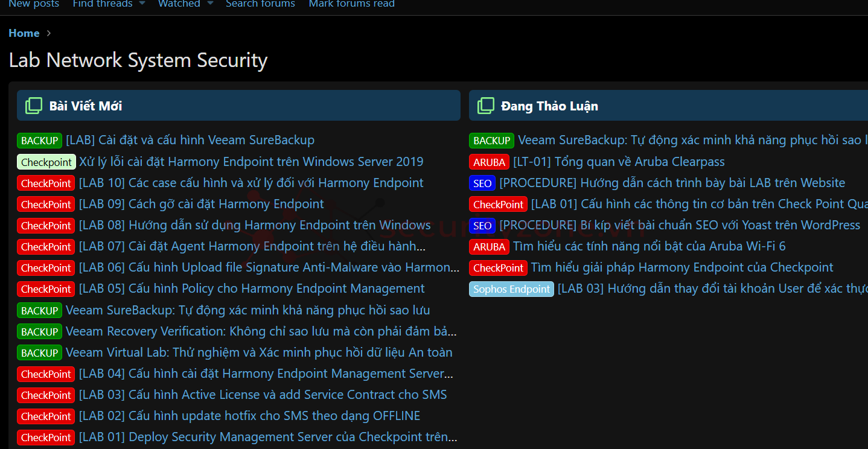Open [LAB 01] Check Point Quantum basic config thread

point(700,204)
